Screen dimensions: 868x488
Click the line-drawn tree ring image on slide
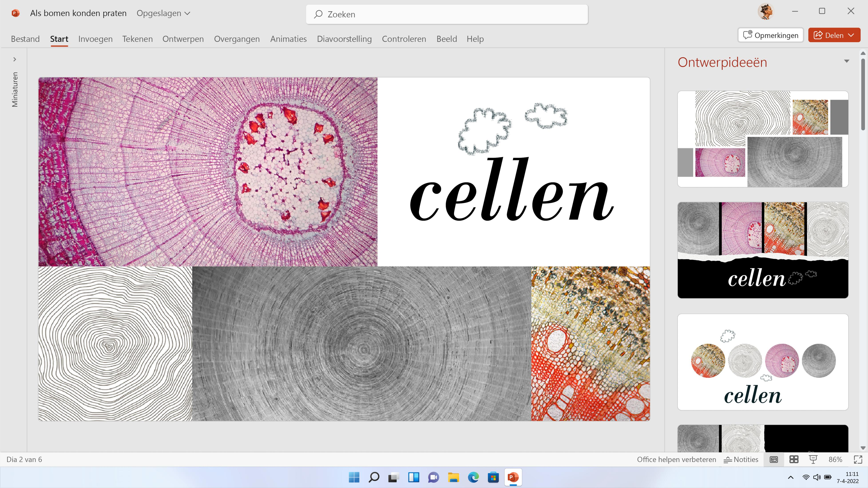pyautogui.click(x=115, y=344)
